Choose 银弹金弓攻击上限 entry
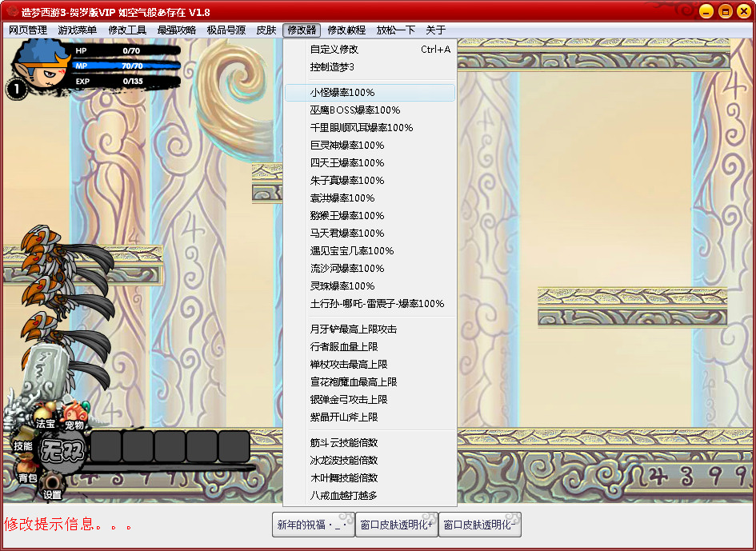This screenshot has height=551, width=756. tap(370, 400)
